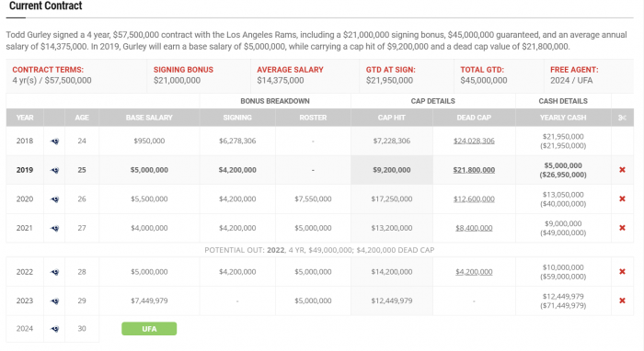
Task: Click the red X in the 2019 row
Action: click(x=622, y=170)
